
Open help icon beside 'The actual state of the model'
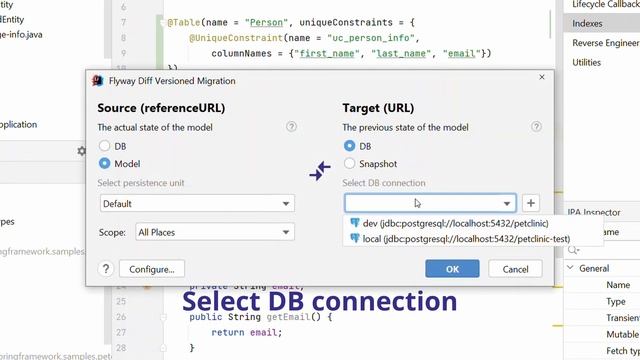(291, 127)
